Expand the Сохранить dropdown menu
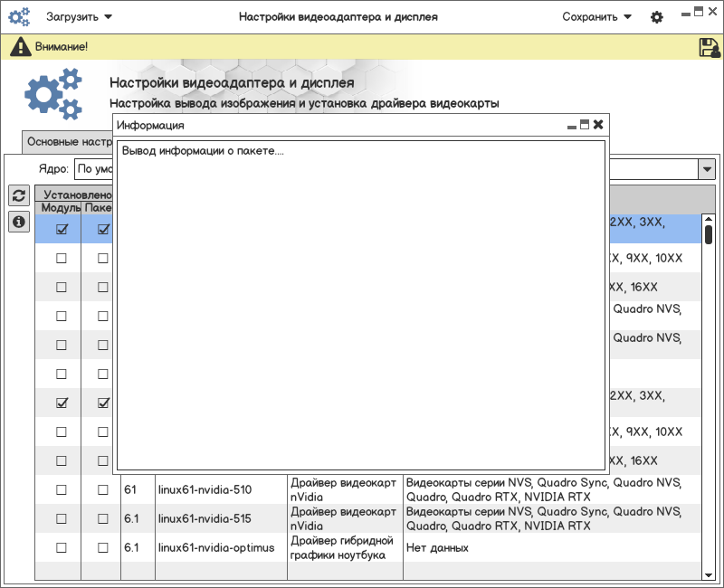 click(x=596, y=17)
